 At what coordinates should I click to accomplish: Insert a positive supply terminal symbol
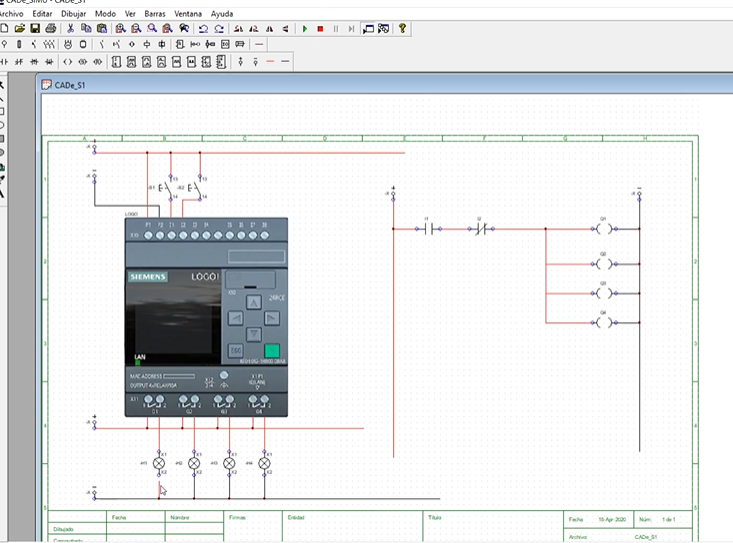pos(240,61)
